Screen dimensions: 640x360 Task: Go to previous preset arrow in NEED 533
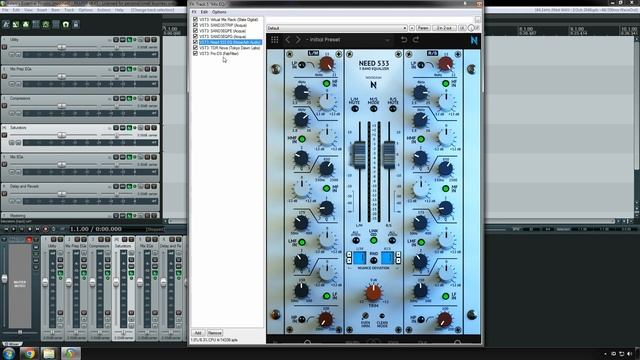[288, 40]
